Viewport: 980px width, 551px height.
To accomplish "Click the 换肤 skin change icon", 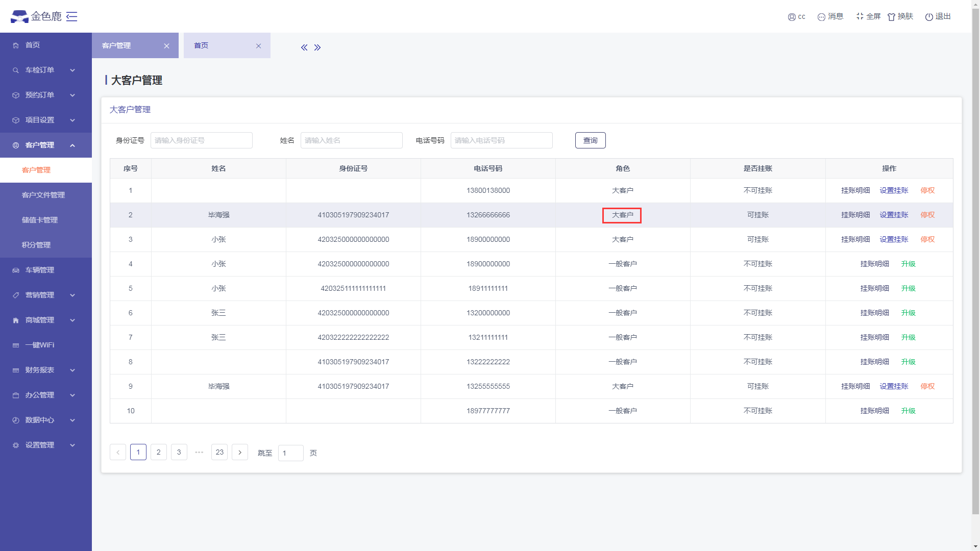I will coord(891,17).
